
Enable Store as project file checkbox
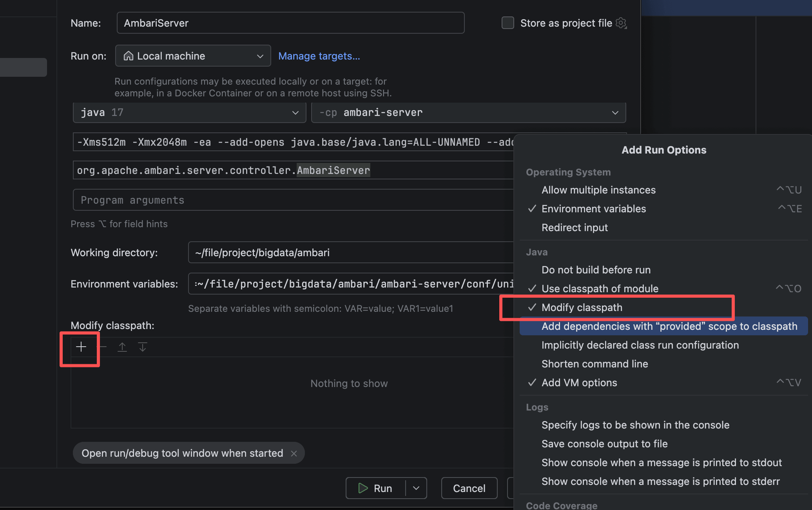508,23
